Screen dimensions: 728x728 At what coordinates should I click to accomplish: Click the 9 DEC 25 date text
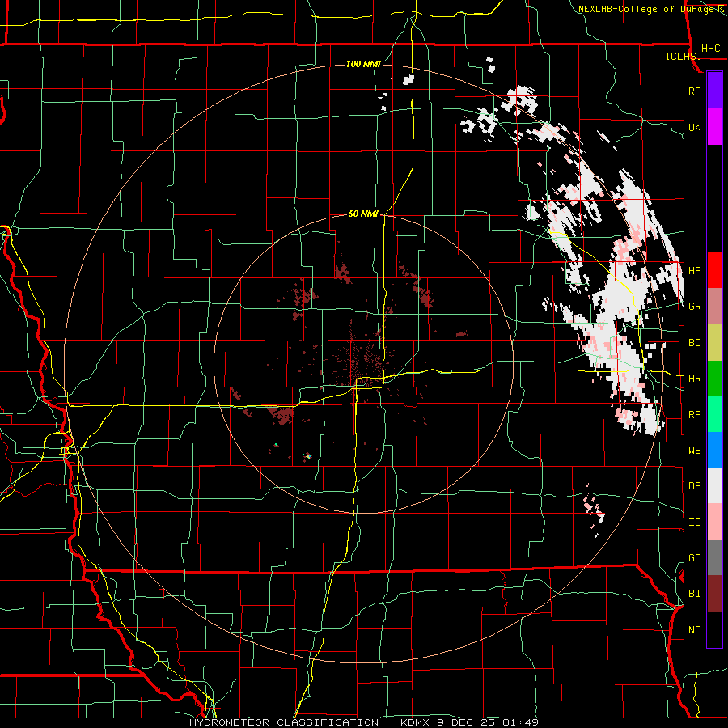(464, 722)
